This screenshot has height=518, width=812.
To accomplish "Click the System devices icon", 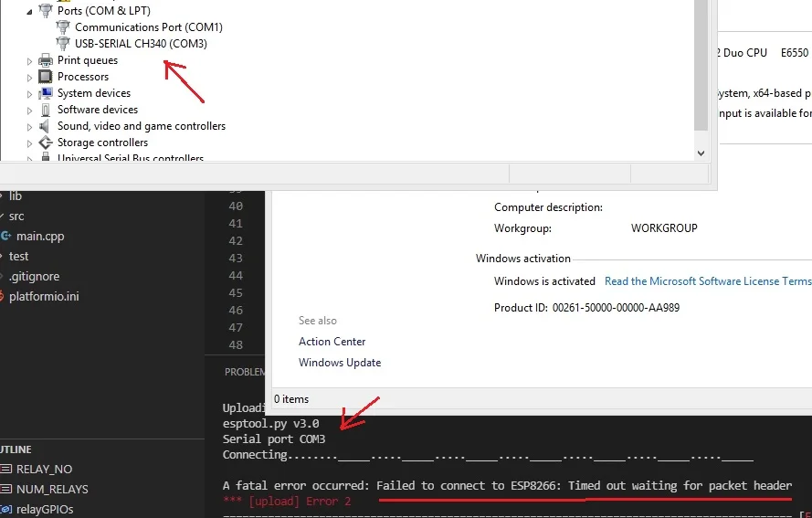I will (46, 93).
